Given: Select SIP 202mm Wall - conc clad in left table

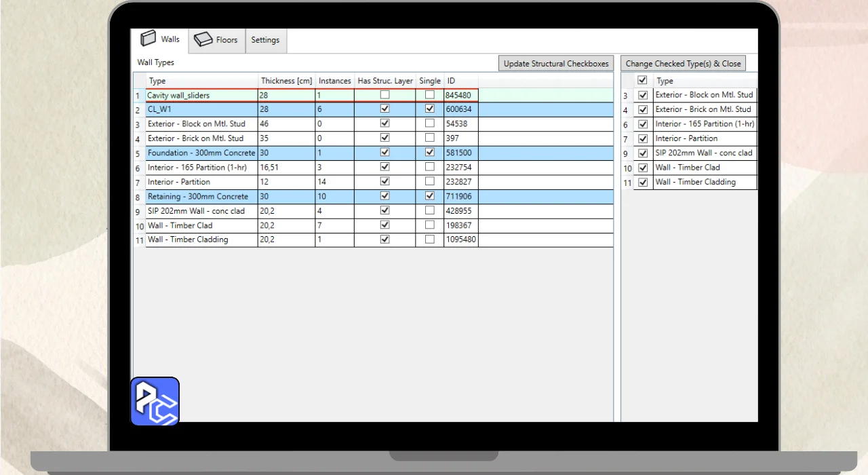Looking at the screenshot, I should click(202, 211).
